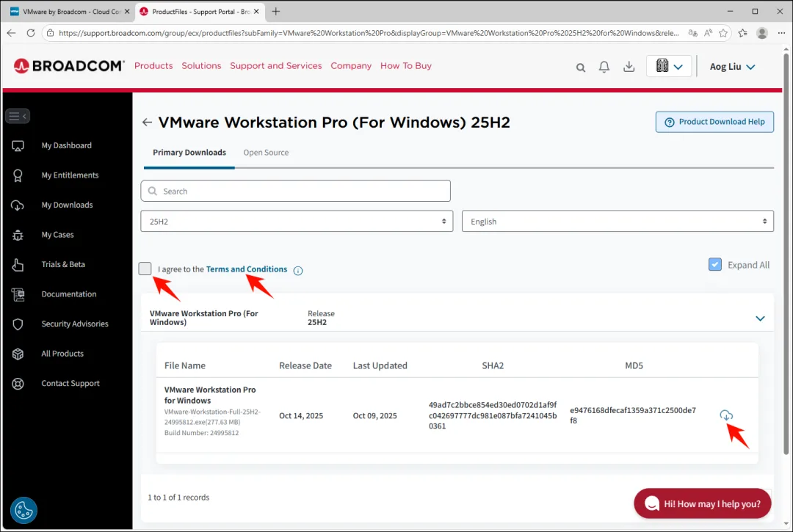This screenshot has height=532, width=793.
Task: Click My Cases bug icon
Action: pos(18,235)
